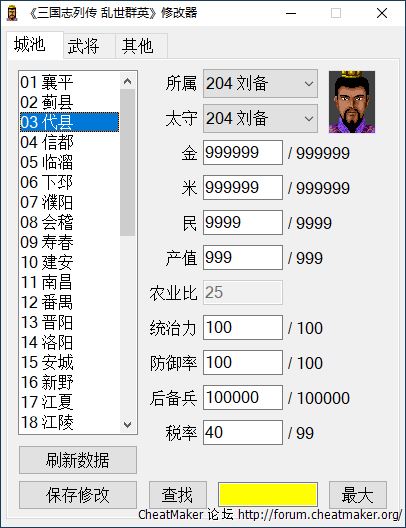
Task: Click the 税率 tax rate field
Action: coord(243,433)
